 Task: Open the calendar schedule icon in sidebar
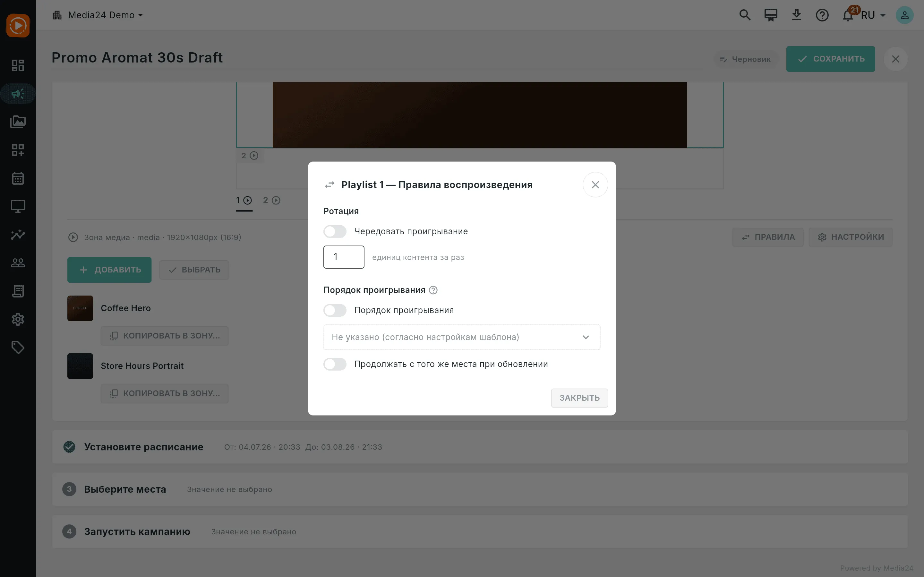point(18,178)
